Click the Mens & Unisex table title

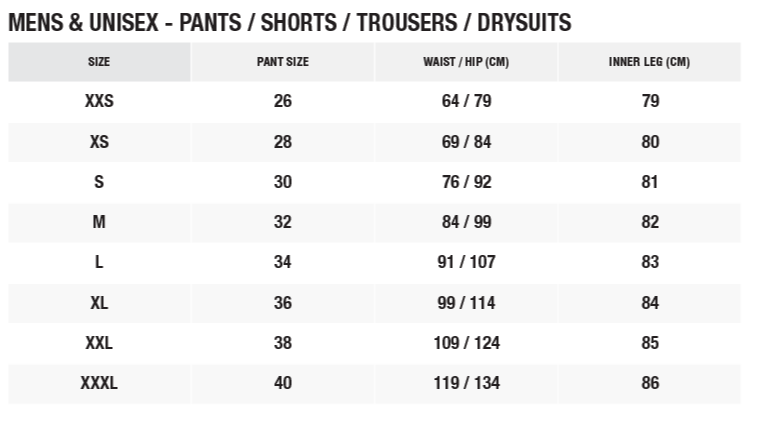click(x=289, y=22)
